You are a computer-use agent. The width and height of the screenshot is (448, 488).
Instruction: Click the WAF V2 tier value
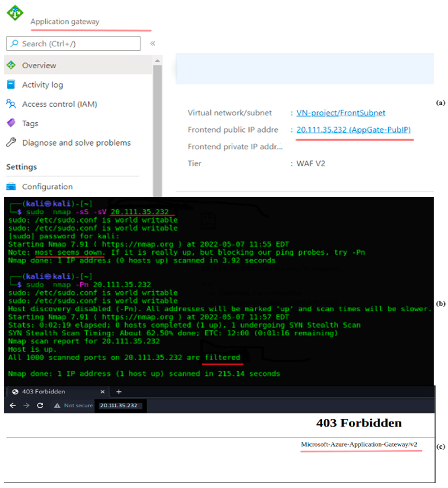[311, 163]
